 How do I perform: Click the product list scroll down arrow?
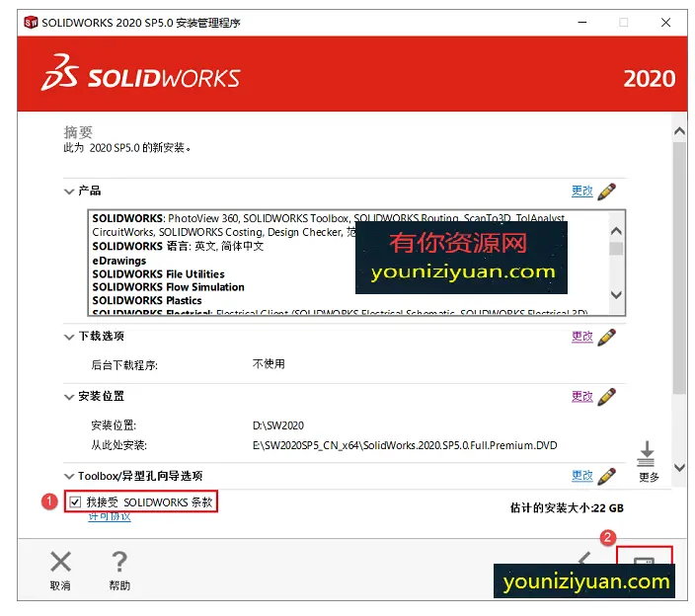(x=616, y=294)
